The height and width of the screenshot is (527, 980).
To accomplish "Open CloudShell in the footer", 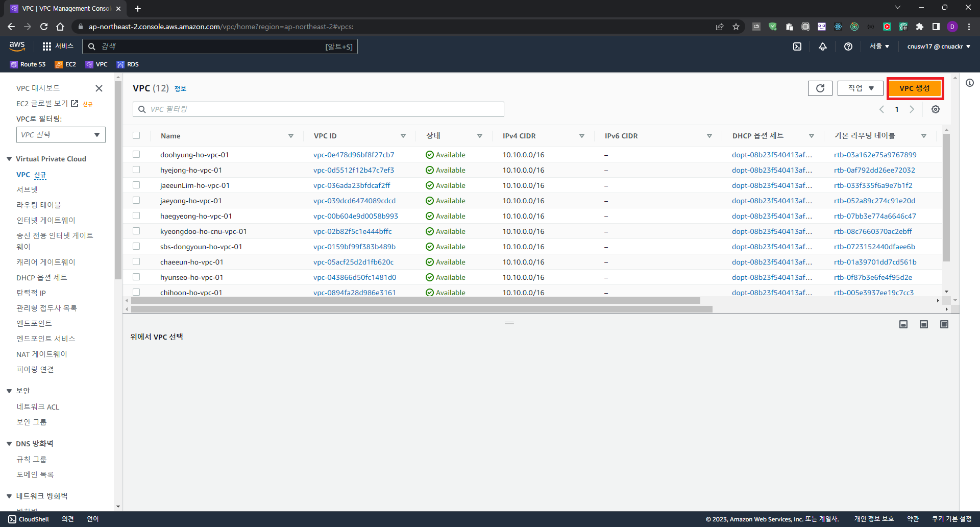I will click(29, 519).
